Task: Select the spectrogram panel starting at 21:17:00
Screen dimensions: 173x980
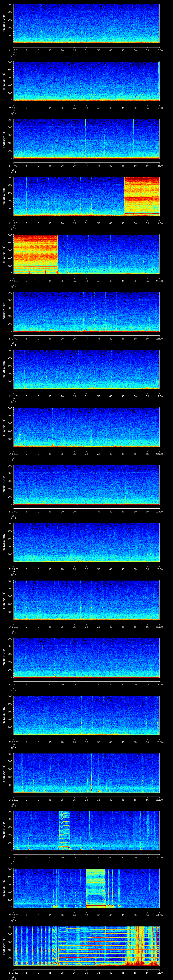Action: 86,139
